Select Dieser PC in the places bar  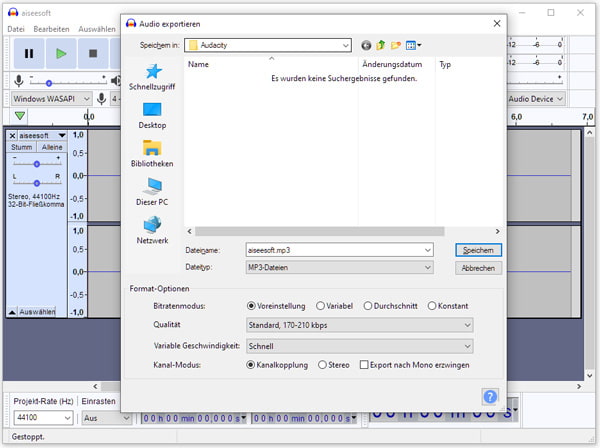pyautogui.click(x=152, y=192)
